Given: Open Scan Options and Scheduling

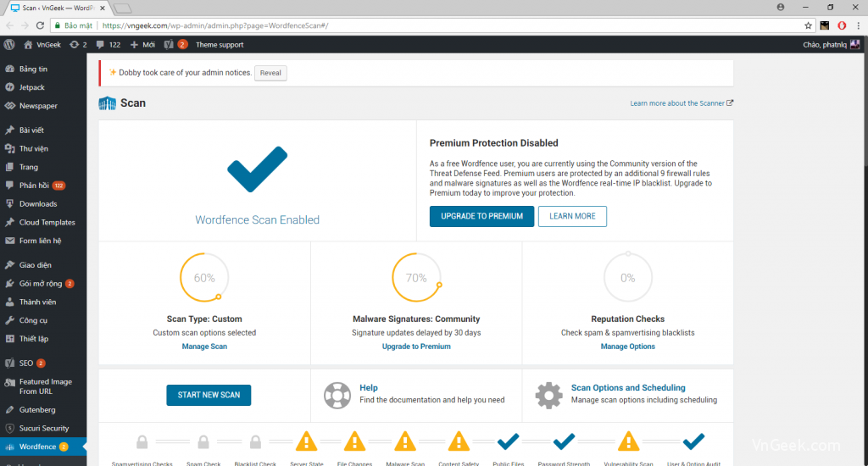Looking at the screenshot, I should [x=628, y=388].
